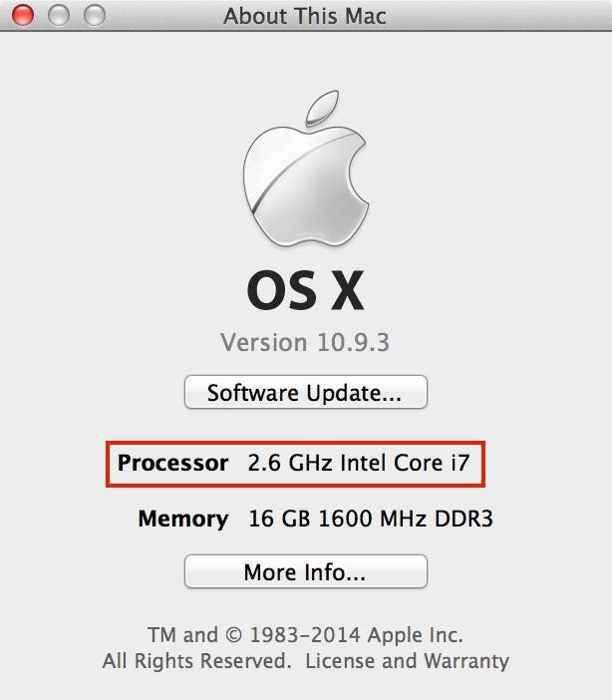Select the bold Processor label

coord(172,463)
